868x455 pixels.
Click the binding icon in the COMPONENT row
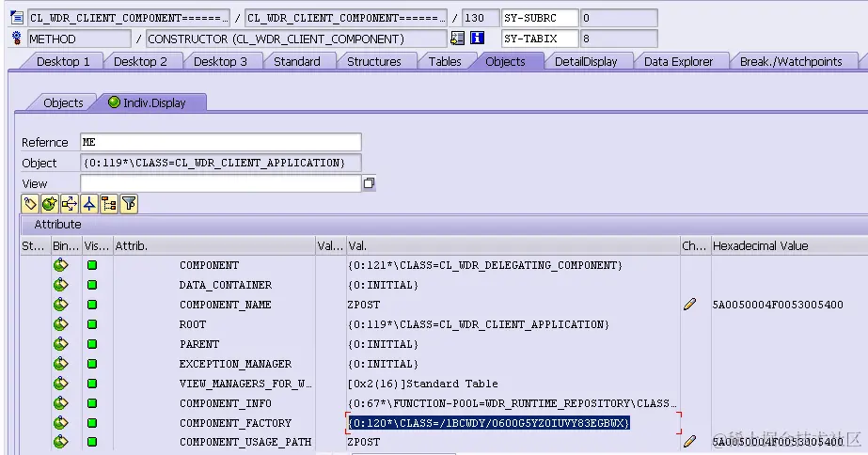pyautogui.click(x=60, y=265)
